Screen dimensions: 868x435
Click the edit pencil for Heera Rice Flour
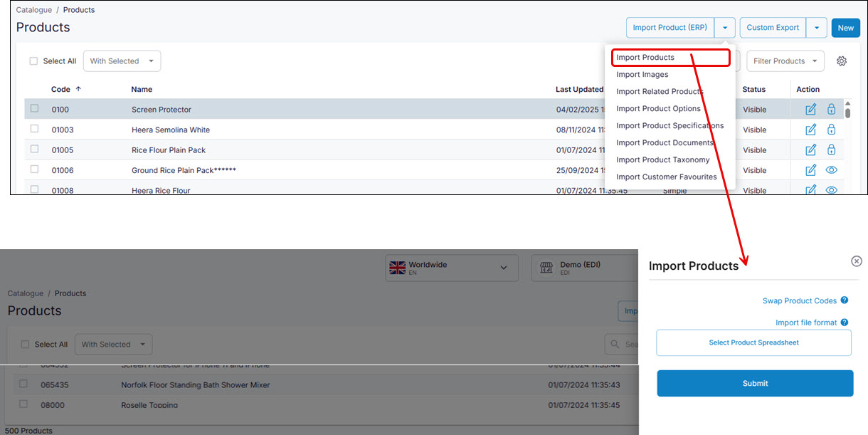point(810,190)
